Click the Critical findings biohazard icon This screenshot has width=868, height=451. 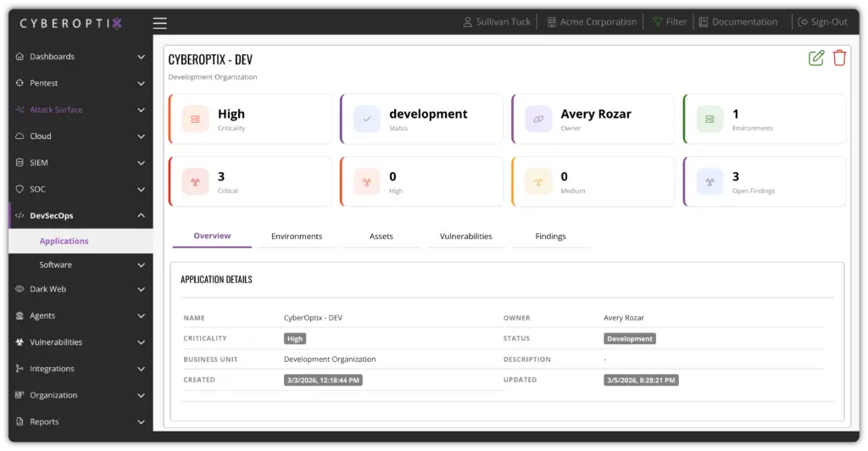pos(195,181)
